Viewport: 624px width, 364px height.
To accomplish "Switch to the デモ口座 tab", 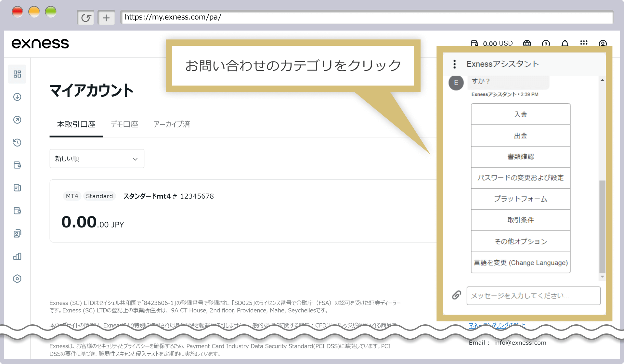I will [124, 124].
